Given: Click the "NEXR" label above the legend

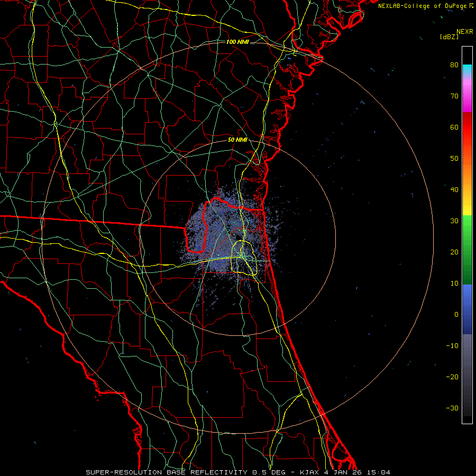Looking at the screenshot, I should [x=465, y=32].
